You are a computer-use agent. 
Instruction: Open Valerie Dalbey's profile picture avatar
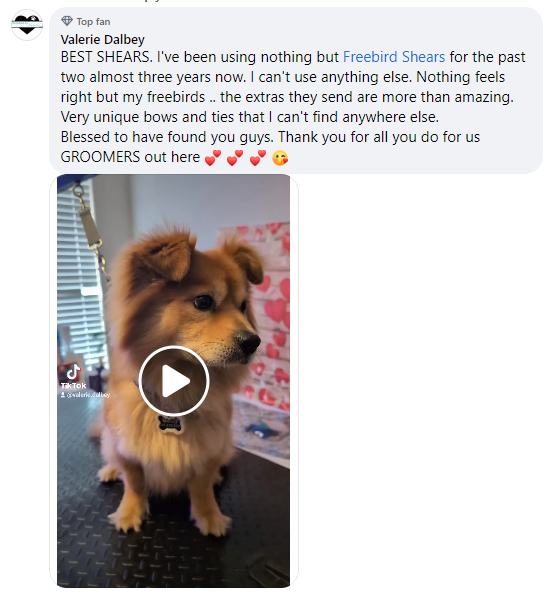27,25
